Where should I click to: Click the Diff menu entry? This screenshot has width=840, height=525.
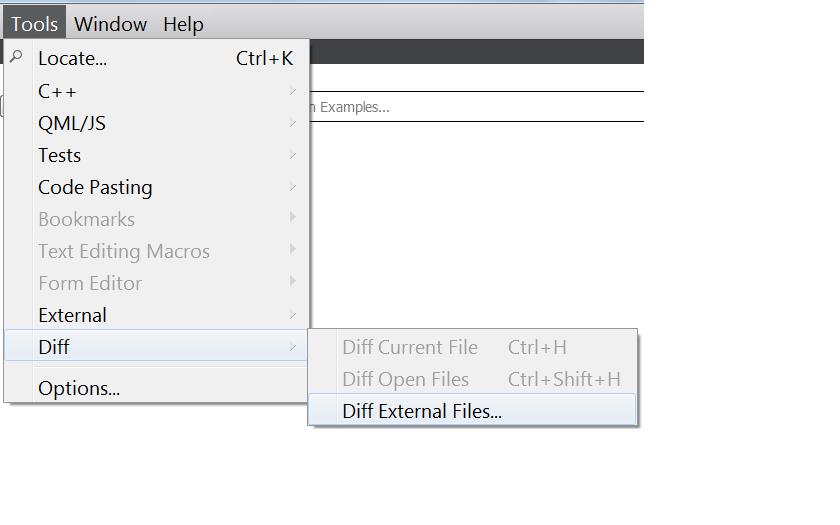coord(54,347)
